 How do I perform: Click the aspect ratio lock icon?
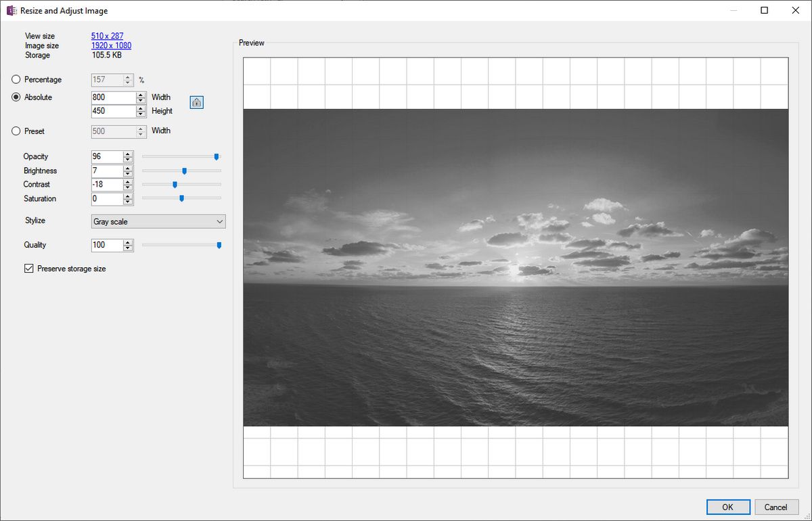pos(196,103)
